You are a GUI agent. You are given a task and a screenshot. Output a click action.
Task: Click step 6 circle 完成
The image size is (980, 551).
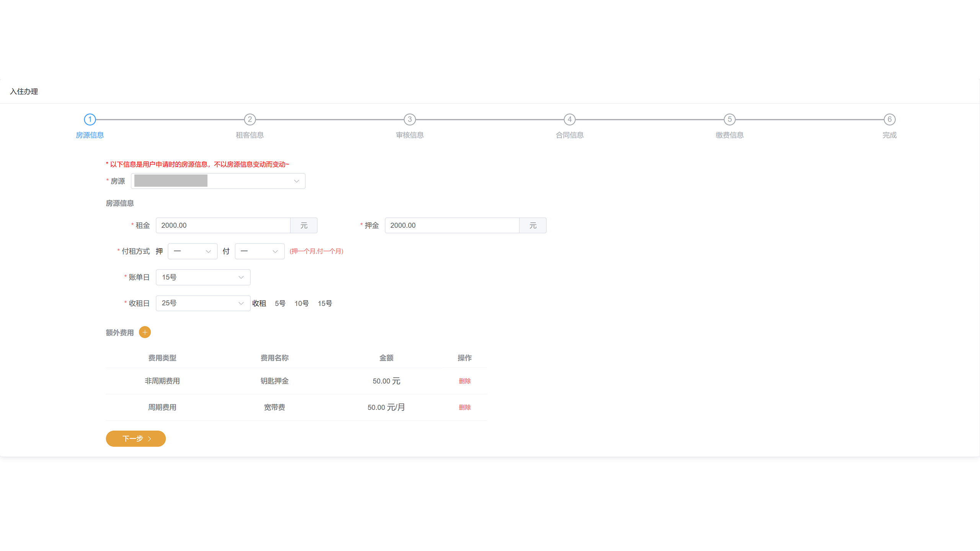pos(889,119)
